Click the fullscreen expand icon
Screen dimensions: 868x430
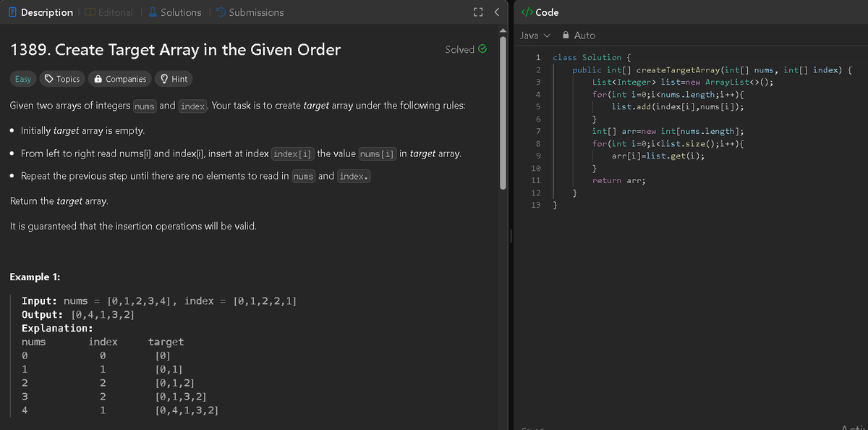click(x=477, y=12)
